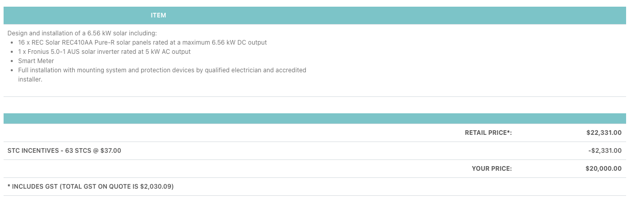Viewport: 644px width, 202px height.
Task: Click the $2,030.09 GST total figure
Action: pos(156,187)
